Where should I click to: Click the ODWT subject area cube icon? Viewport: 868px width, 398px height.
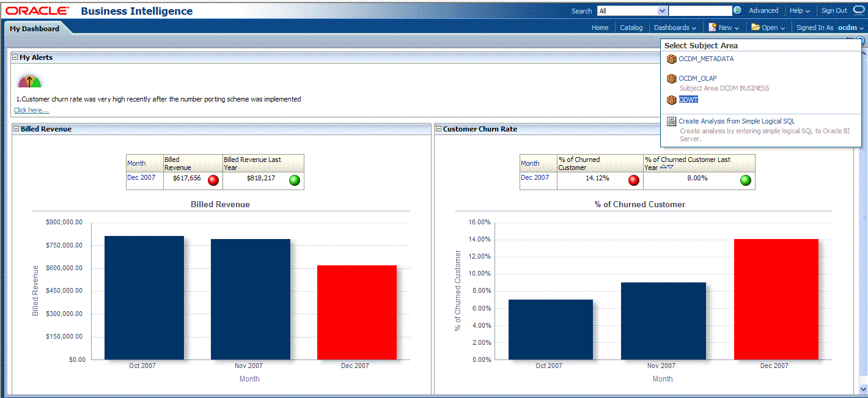671,100
